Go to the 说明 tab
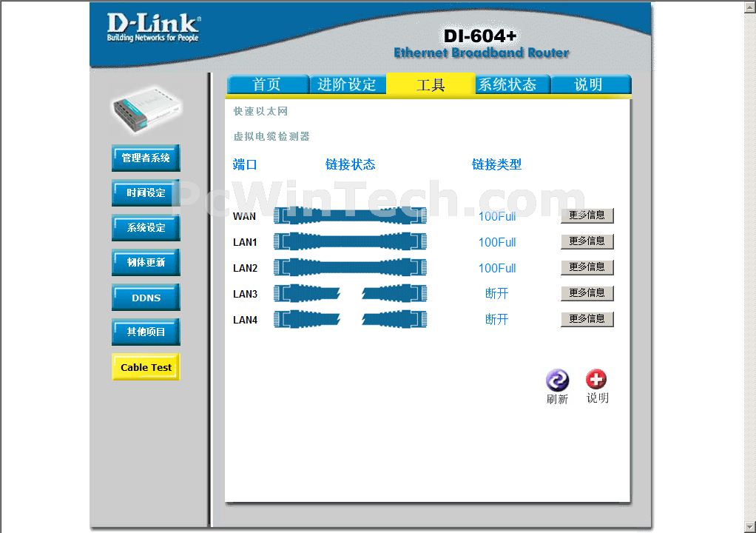Viewport: 756px width, 533px height. [x=590, y=84]
